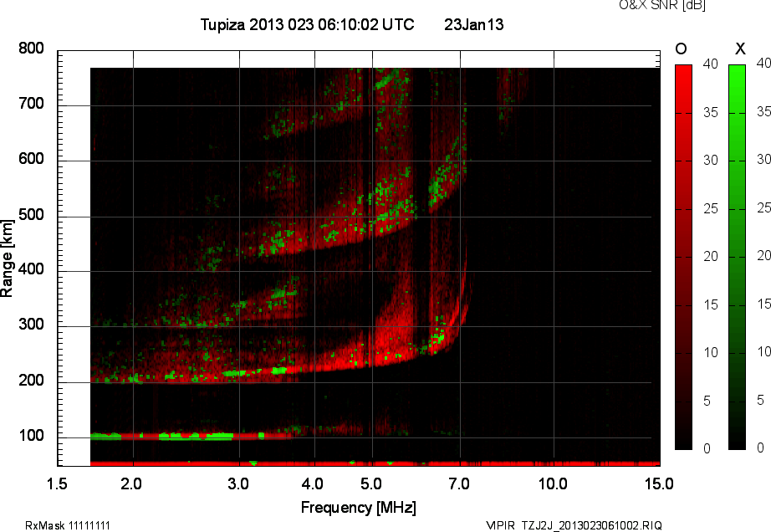Click the 4.0 frequency axis tick label
Viewport: 771px width, 532px height.
[313, 483]
